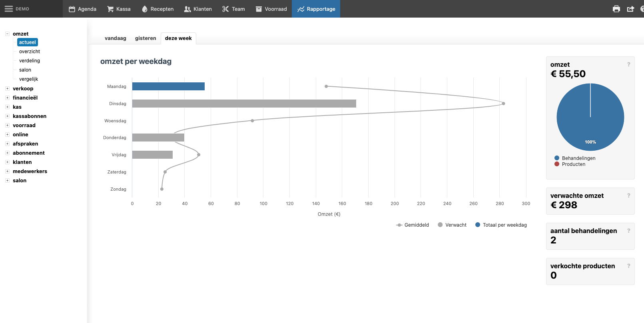
Task: Click the Kassa shopping cart icon
Action: (110, 9)
